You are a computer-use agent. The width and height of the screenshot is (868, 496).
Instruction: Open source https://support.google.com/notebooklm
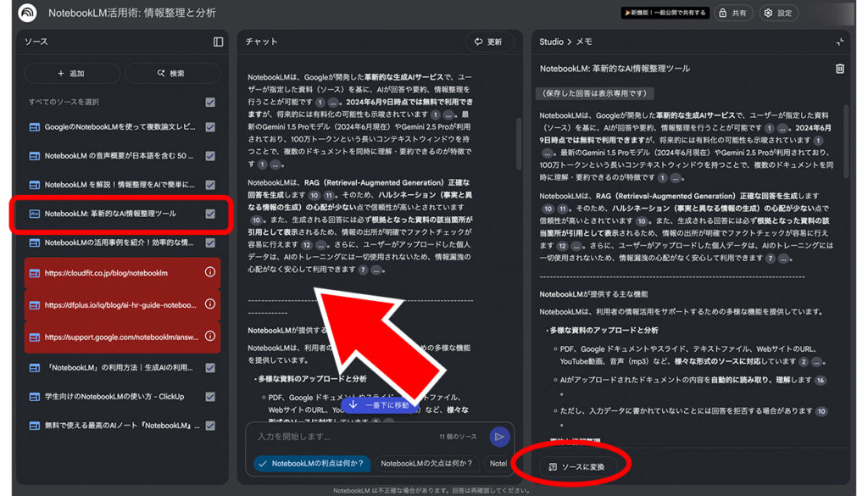tap(121, 337)
